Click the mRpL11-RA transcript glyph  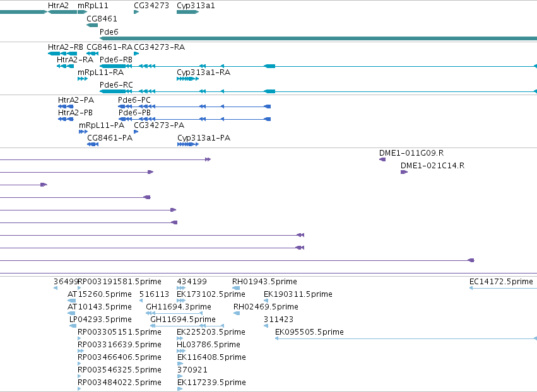pos(83,79)
